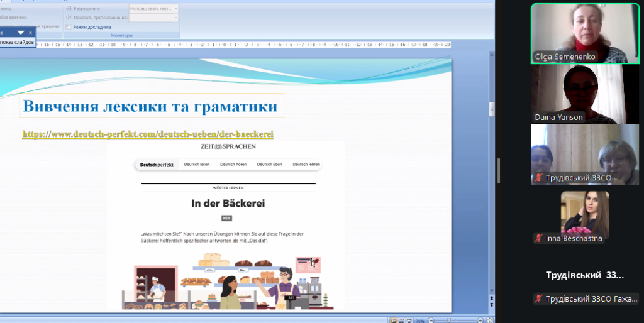The width and height of the screenshot is (644, 323).
Task: Go to next slide using double-arrow
Action: pyautogui.click(x=492, y=306)
